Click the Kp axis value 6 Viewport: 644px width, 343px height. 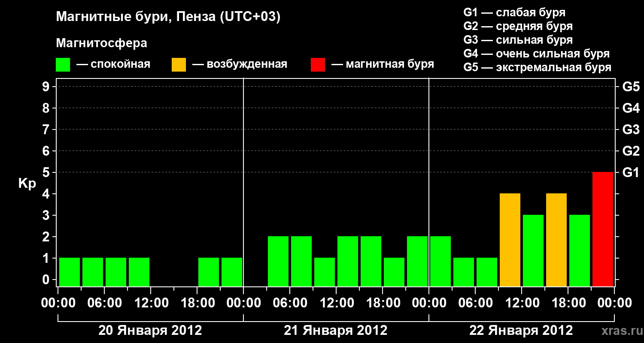47,151
